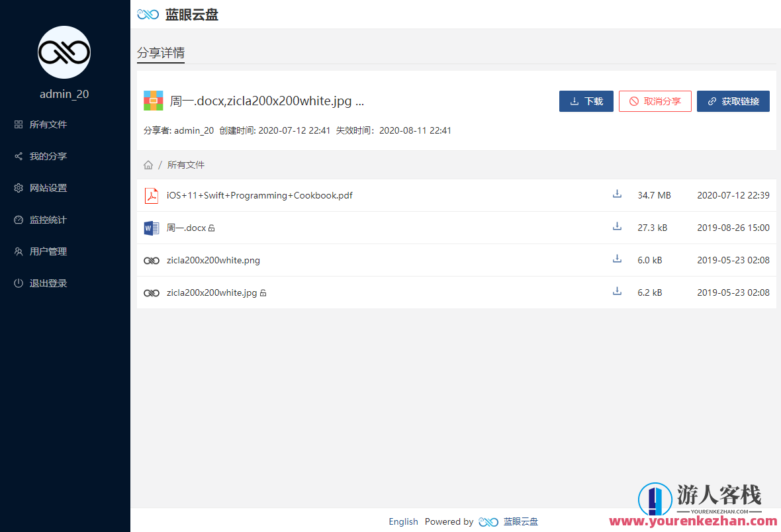Click the Word icon next to 周一.docx
This screenshot has height=532, width=781.
pyautogui.click(x=152, y=228)
